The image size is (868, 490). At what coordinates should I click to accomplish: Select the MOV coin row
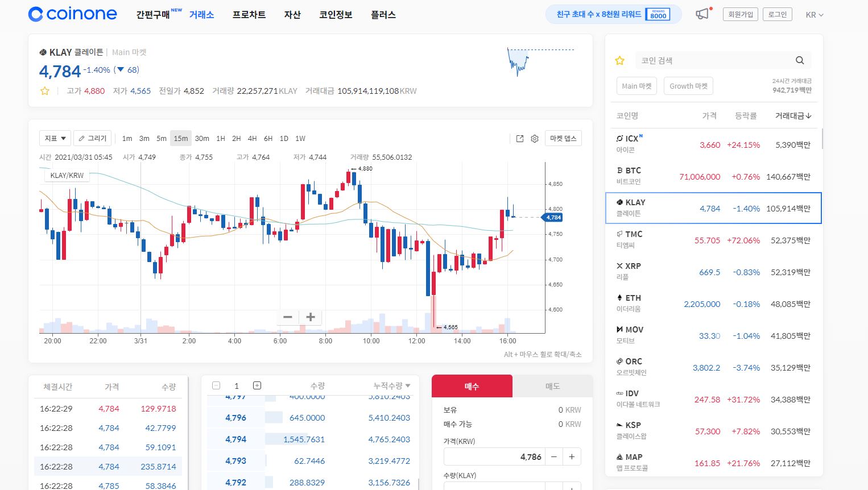coord(714,335)
